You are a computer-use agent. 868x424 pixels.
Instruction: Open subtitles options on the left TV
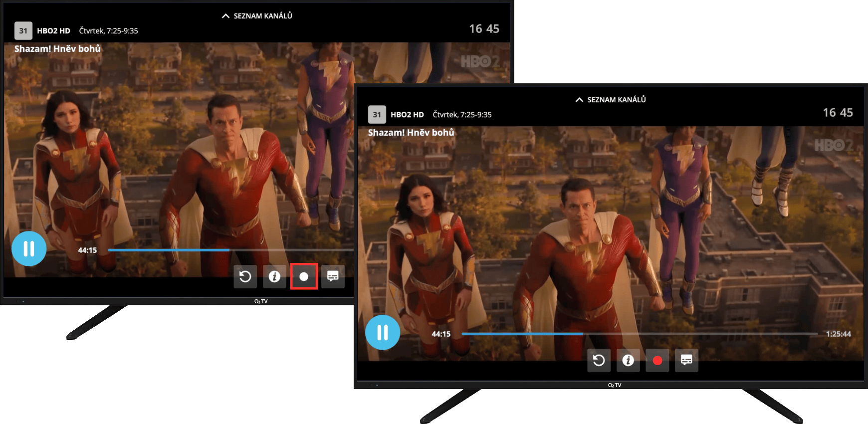[x=333, y=276]
